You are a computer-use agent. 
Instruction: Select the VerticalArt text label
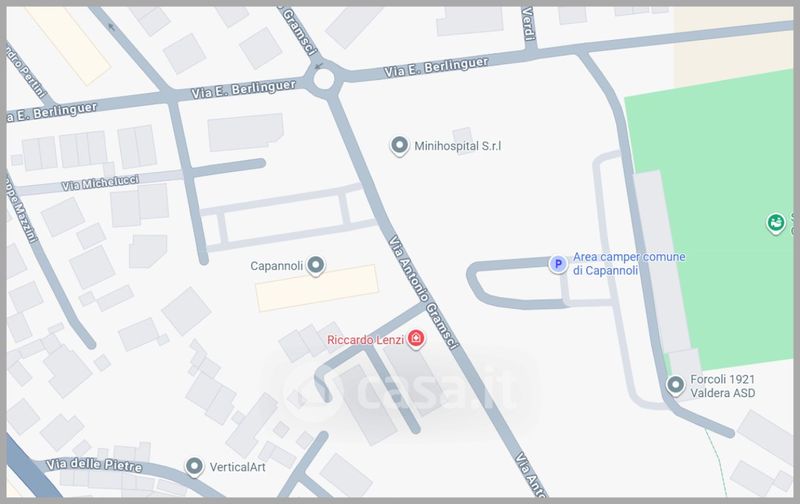(x=238, y=467)
